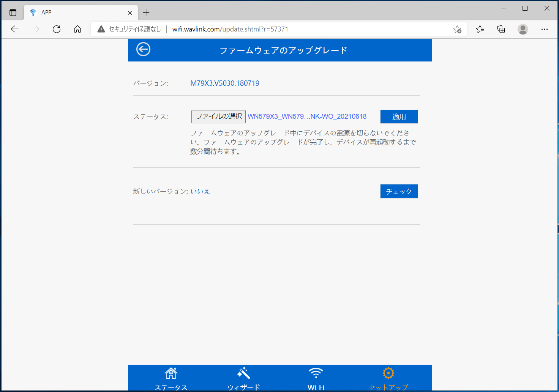Toggle the vertical tabs icon
Viewport: 559px width, 392px height.
pyautogui.click(x=13, y=13)
